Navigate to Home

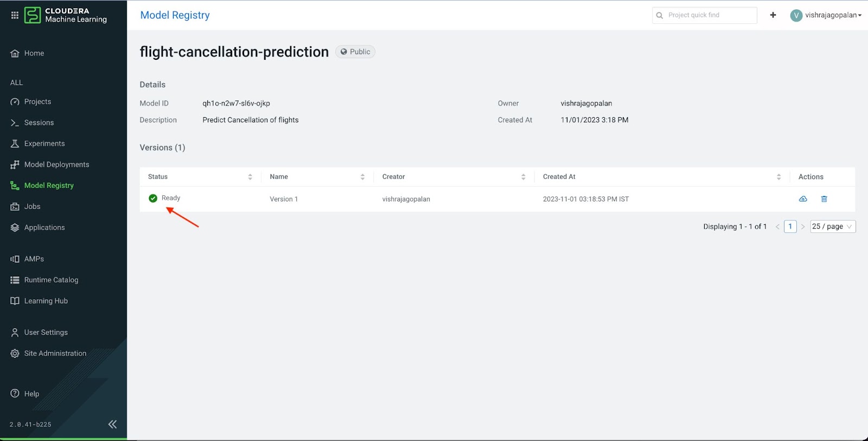(x=34, y=53)
